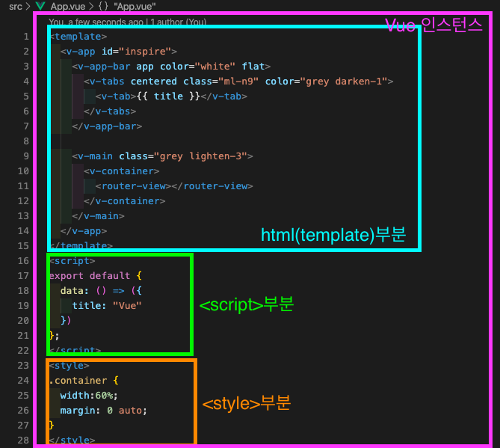Click the v-app id="inspire" line
Viewport: 500px width, 448px height.
click(119, 52)
